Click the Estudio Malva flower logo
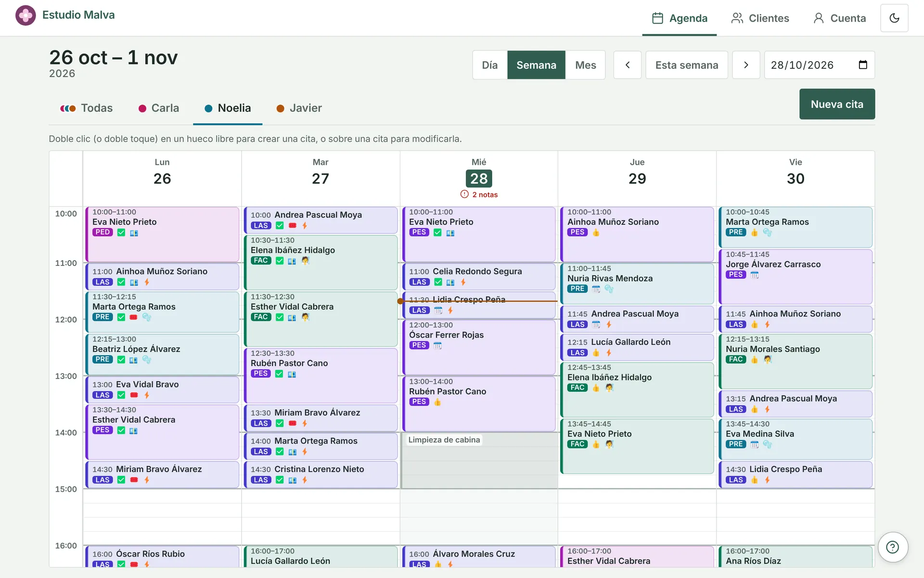Screen dimensions: 924x578 [x=26, y=15]
